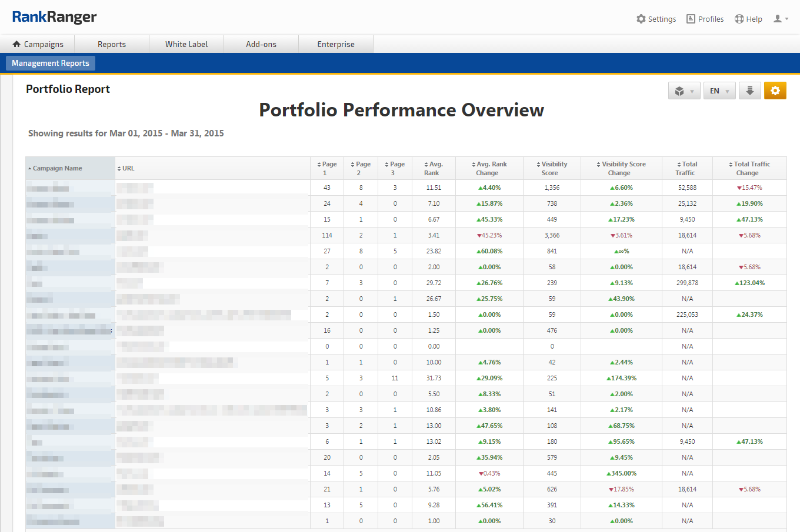
Task: Click the RankRanger logo
Action: (x=54, y=17)
